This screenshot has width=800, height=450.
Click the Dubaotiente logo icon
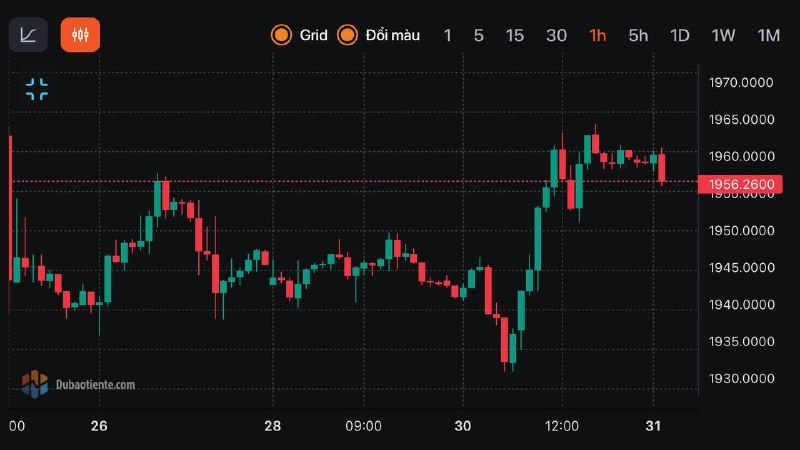[35, 383]
